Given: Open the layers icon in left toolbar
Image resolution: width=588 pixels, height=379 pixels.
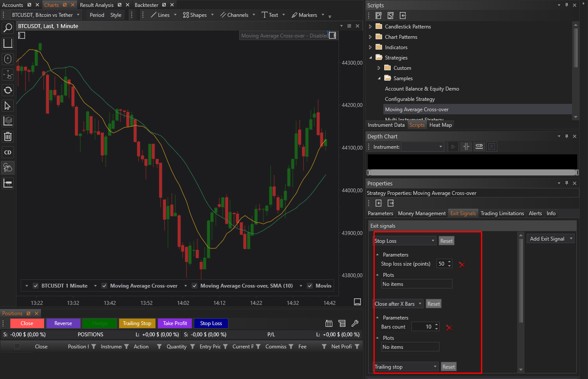Looking at the screenshot, I should (8, 121).
